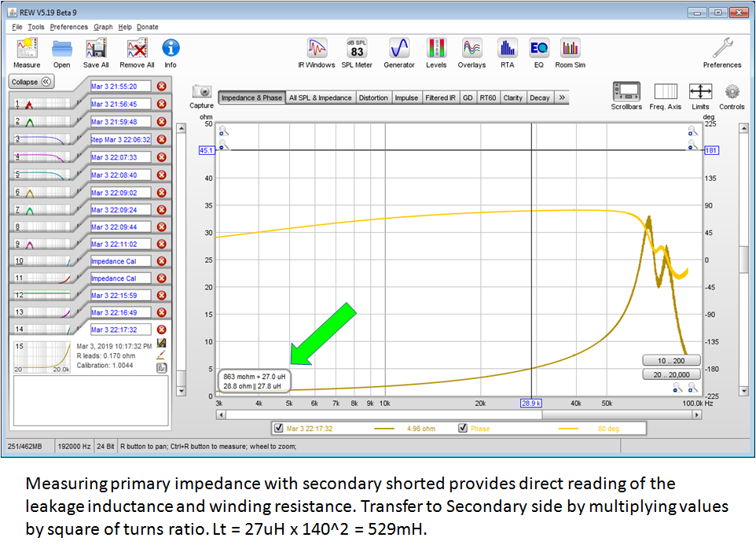Set frequency range with 20 .. 20,000 button
The height and width of the screenshot is (545, 756).
click(x=671, y=375)
